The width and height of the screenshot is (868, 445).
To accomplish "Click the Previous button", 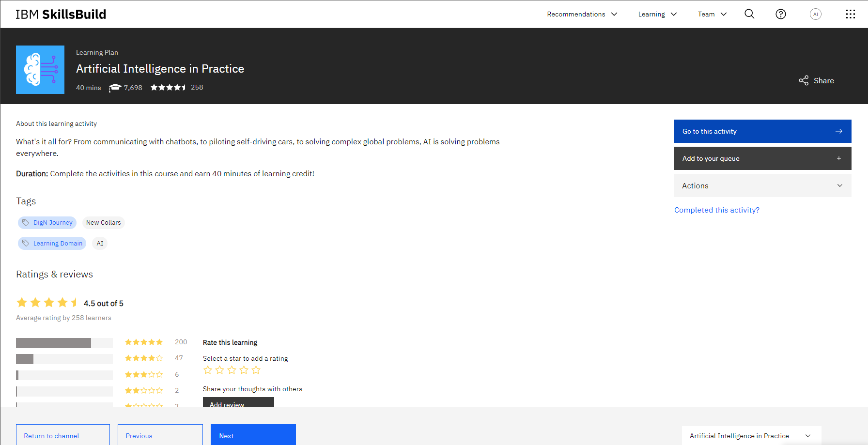I will coord(160,435).
